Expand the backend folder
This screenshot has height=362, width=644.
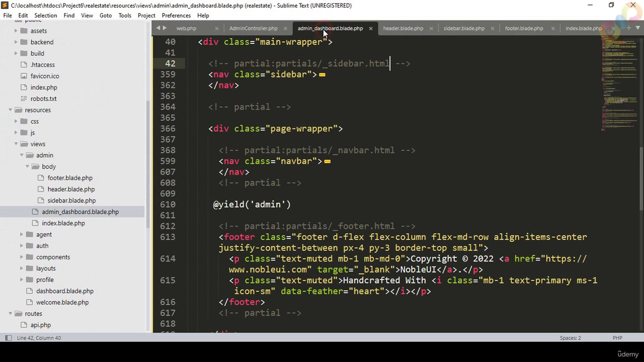[x=16, y=42]
